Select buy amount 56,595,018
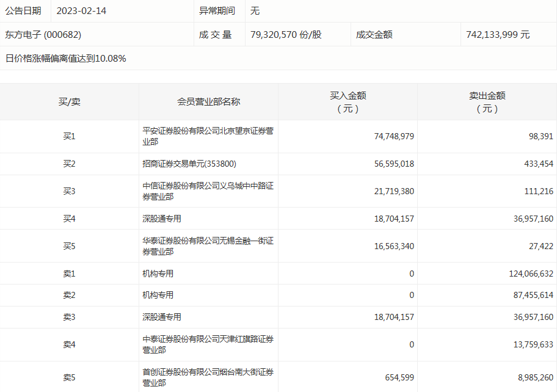557x392 pixels. click(394, 164)
